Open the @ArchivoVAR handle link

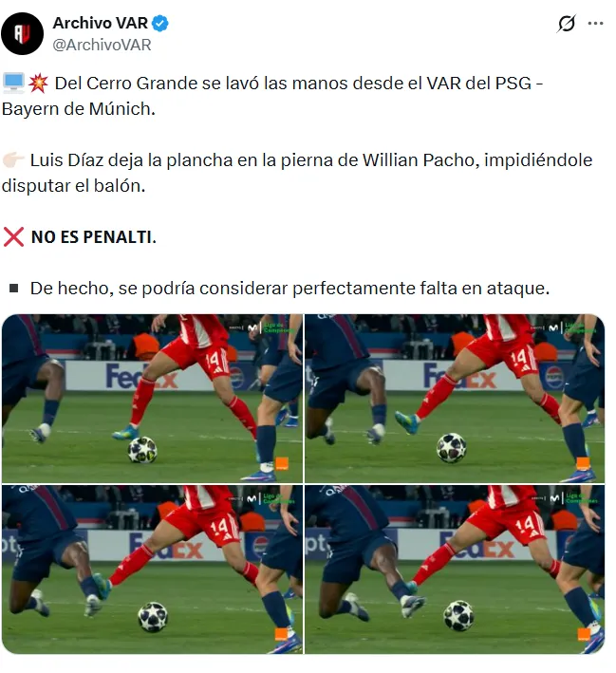click(102, 45)
